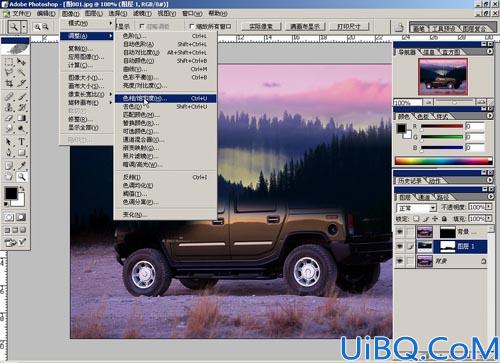Select the Magic Wand tool
The height and width of the screenshot is (363, 500).
[x=21, y=72]
